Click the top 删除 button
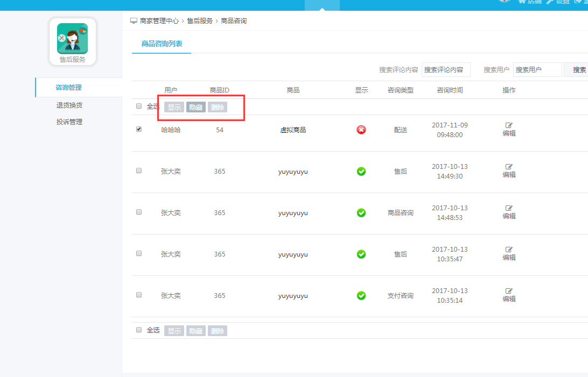The height and width of the screenshot is (377, 588). (x=218, y=107)
